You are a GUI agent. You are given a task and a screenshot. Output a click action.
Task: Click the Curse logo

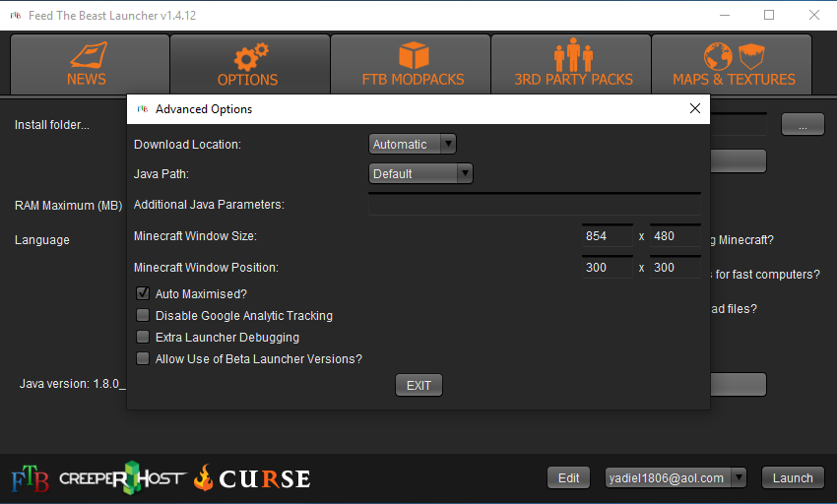252,478
